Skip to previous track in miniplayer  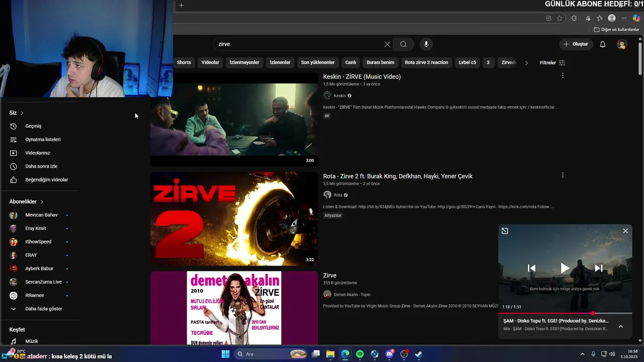(531, 268)
